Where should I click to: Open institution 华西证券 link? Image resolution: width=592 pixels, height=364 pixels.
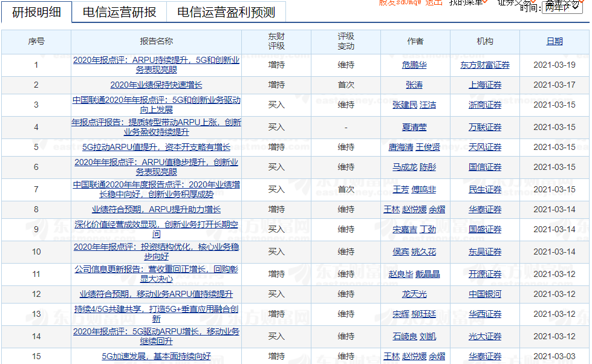pos(485,314)
